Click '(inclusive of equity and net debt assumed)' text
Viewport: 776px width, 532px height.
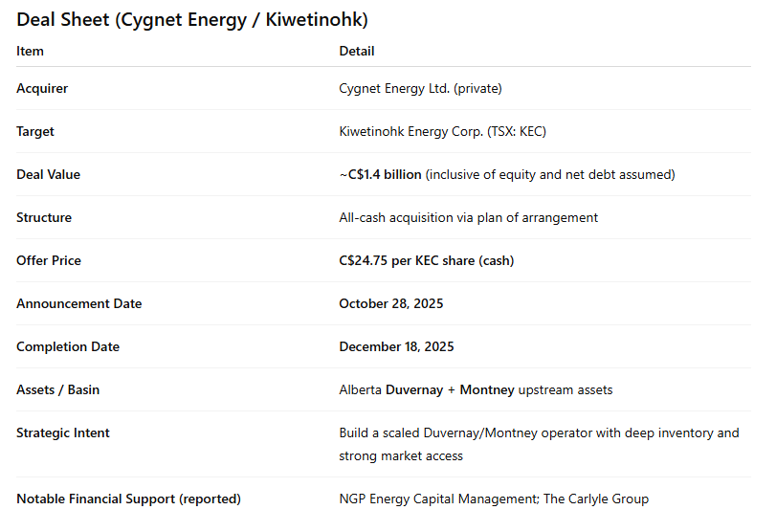[x=550, y=175]
